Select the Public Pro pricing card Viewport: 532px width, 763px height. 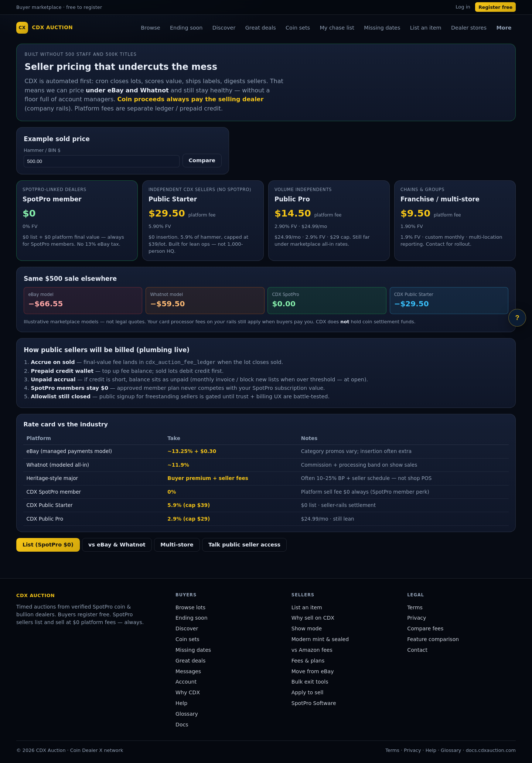point(329,221)
